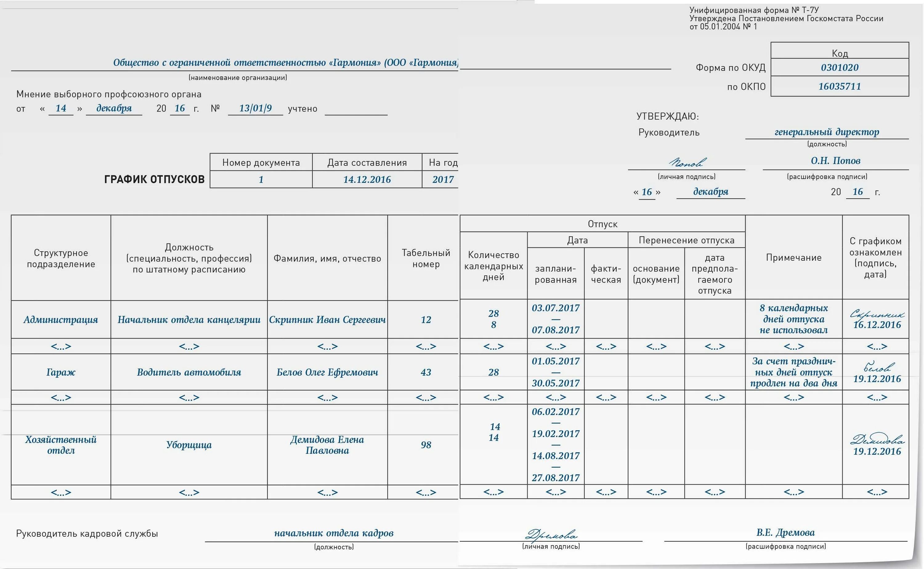Click the генеральный директор position field
The width and height of the screenshot is (924, 569).
point(827,132)
